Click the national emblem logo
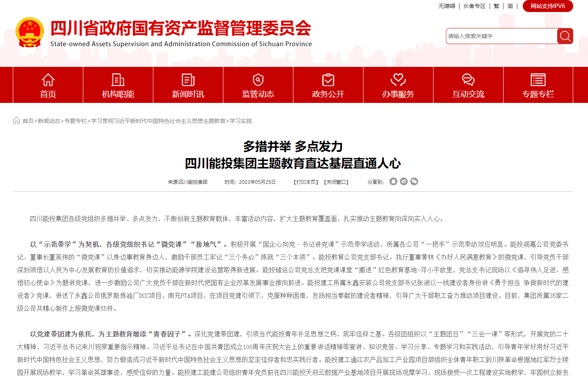The width and height of the screenshot is (588, 380). pos(30,32)
